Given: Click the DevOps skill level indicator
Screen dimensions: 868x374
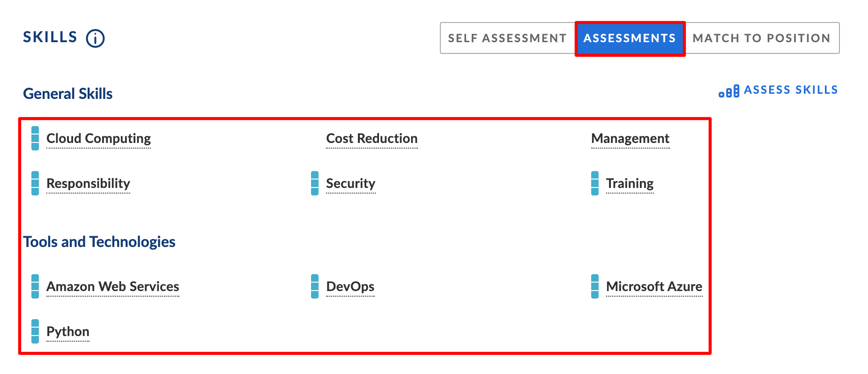Looking at the screenshot, I should tap(315, 286).
